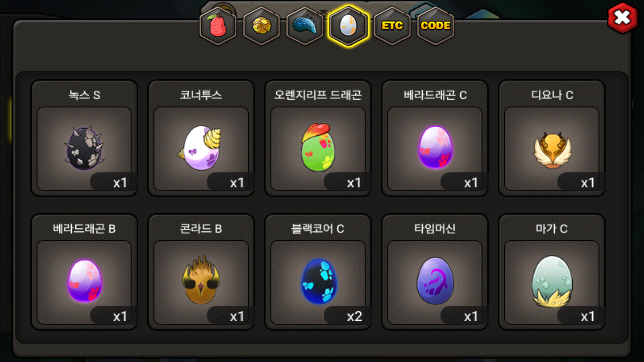Screen dimensions: 644x362
Task: Switch to the ETC tab
Action: tap(392, 25)
